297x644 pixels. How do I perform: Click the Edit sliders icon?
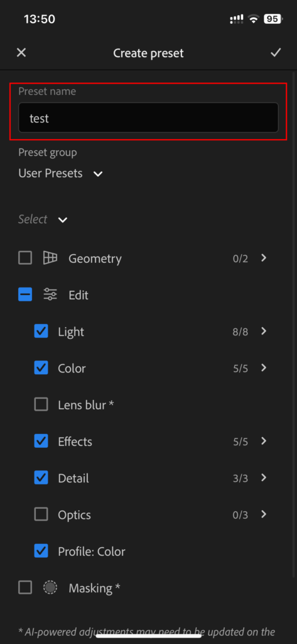point(50,294)
